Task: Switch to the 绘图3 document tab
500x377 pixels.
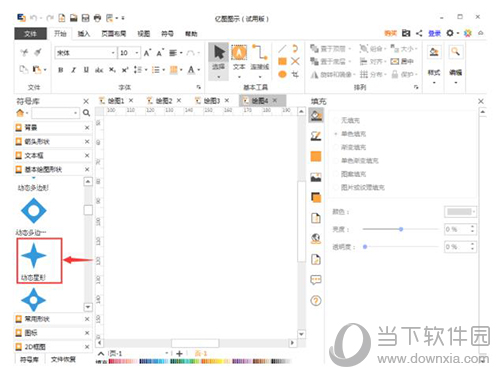Action: point(212,100)
